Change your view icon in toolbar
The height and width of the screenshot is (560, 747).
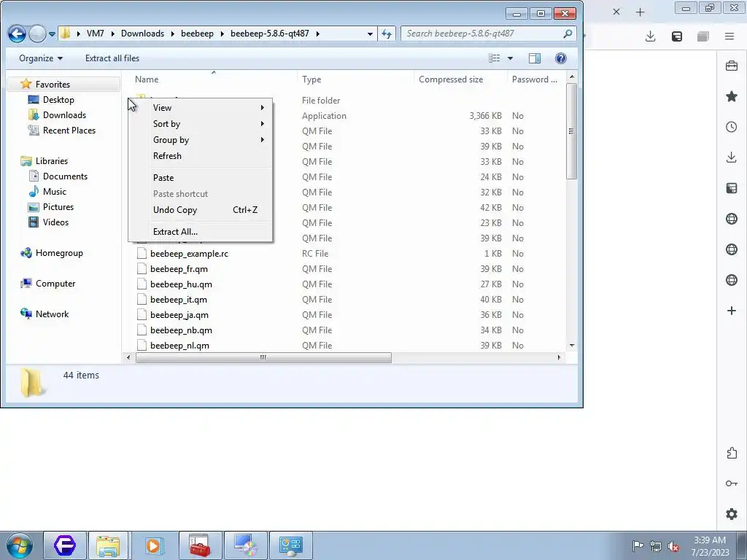tap(495, 58)
